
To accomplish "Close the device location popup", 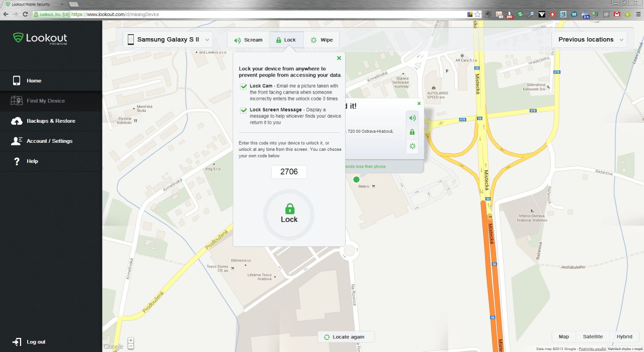I will 419,104.
